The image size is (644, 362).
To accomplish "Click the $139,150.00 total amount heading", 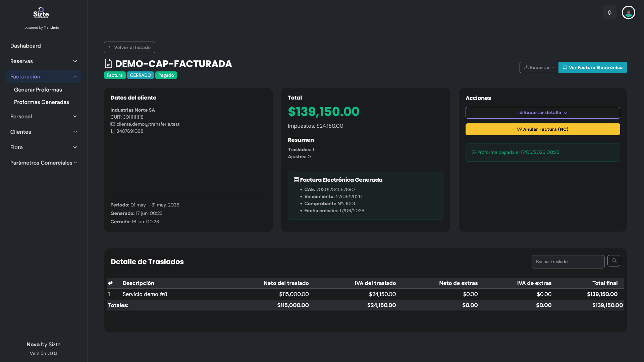I will pyautogui.click(x=323, y=111).
